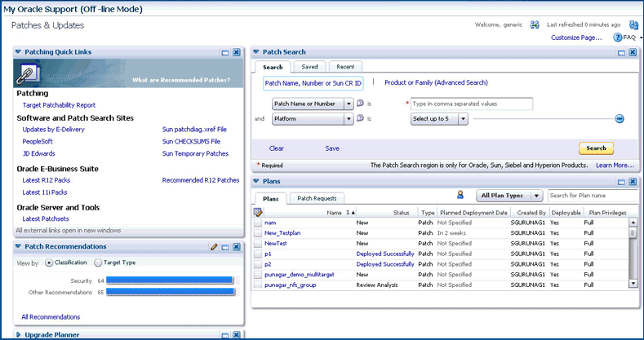Check the row box for NewTest
644x340 pixels.
click(x=257, y=244)
